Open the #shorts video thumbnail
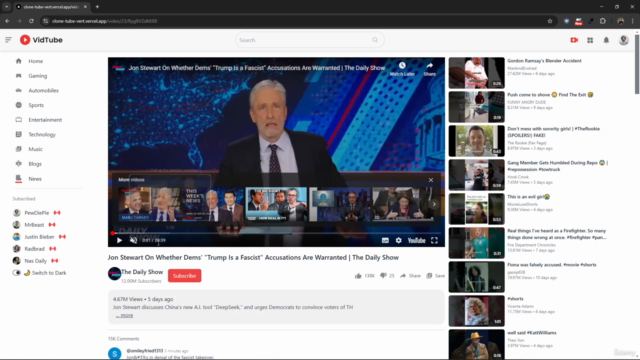Viewport: 640px width, 360px height. 476,311
